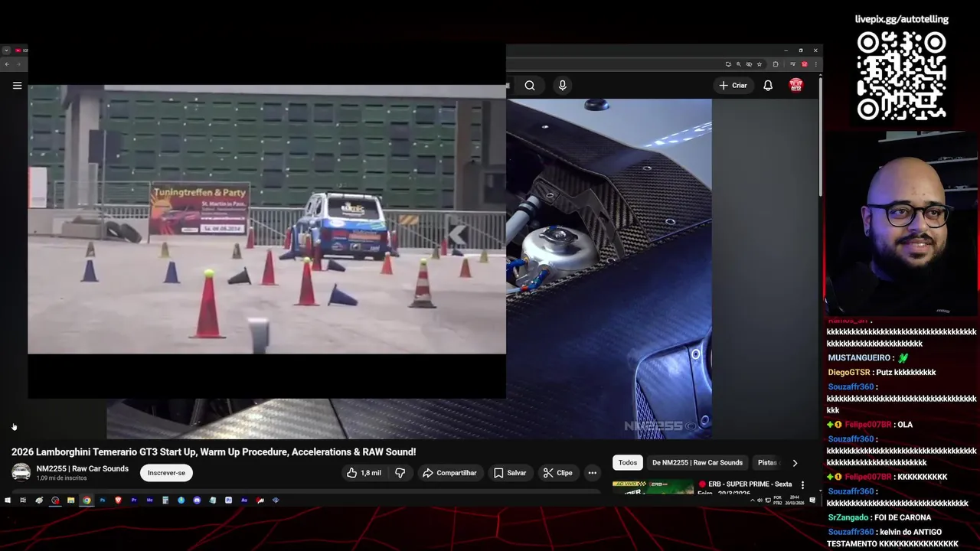Click the crossed-eye icon in address bar
980x551 pixels.
749,64
